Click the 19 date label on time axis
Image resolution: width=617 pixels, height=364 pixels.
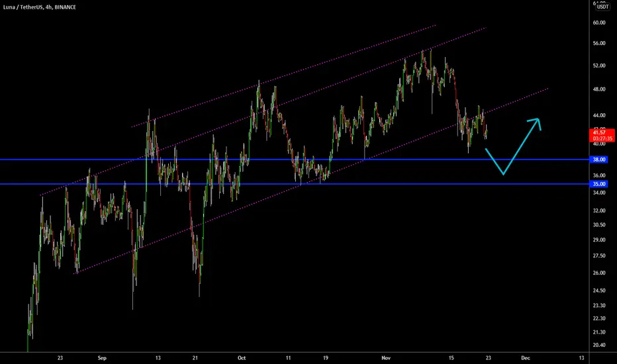pyautogui.click(x=326, y=358)
